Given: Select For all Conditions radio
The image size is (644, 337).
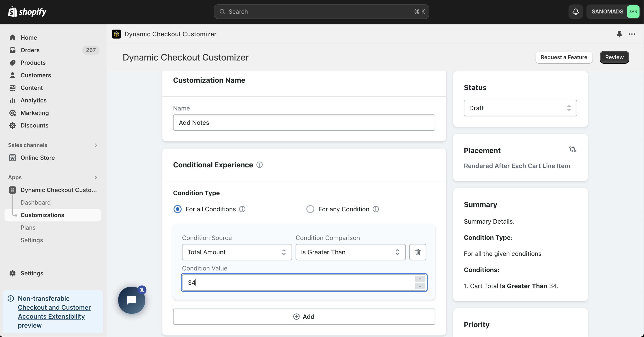Looking at the screenshot, I should (178, 209).
